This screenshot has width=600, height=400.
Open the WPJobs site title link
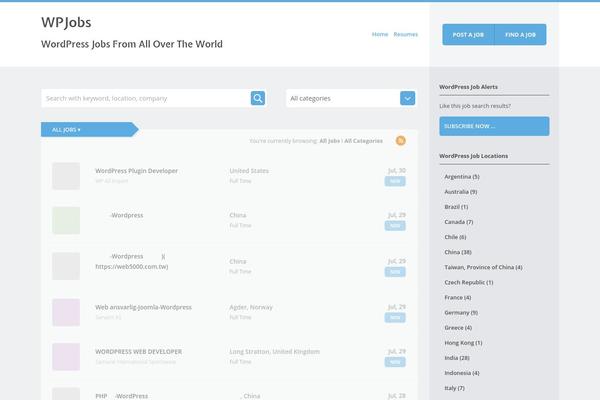pyautogui.click(x=66, y=22)
